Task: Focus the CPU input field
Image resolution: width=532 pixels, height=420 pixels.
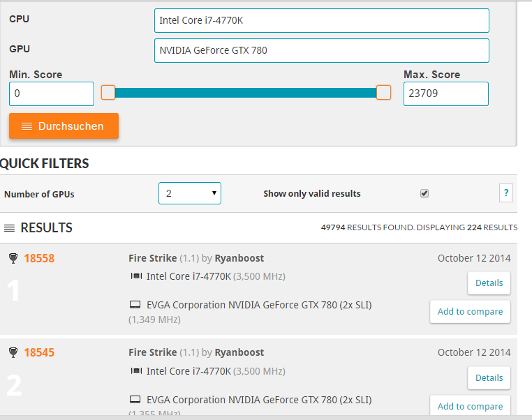Action: click(322, 21)
